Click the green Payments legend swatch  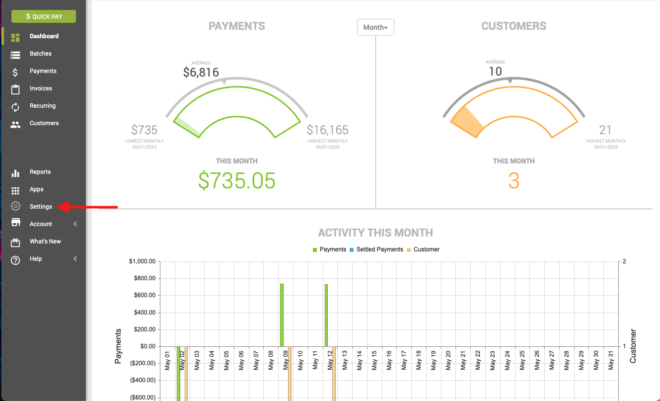click(314, 250)
